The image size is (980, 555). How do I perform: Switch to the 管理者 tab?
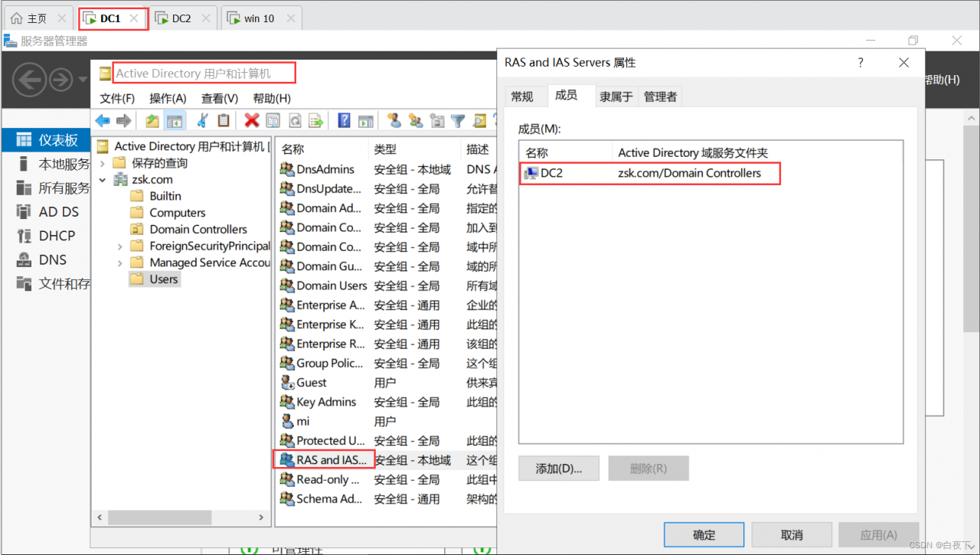pyautogui.click(x=660, y=96)
